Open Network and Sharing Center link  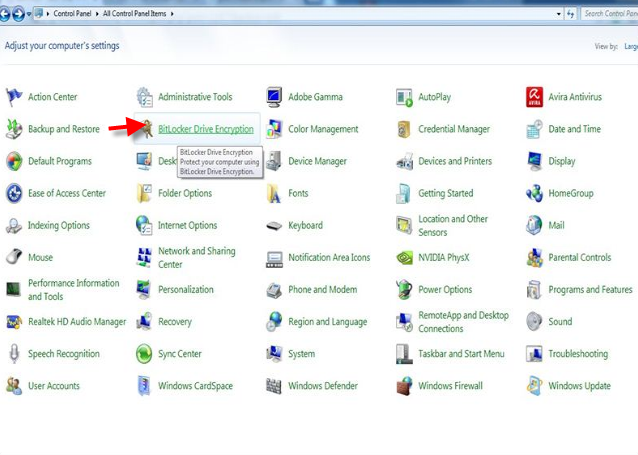click(197, 258)
